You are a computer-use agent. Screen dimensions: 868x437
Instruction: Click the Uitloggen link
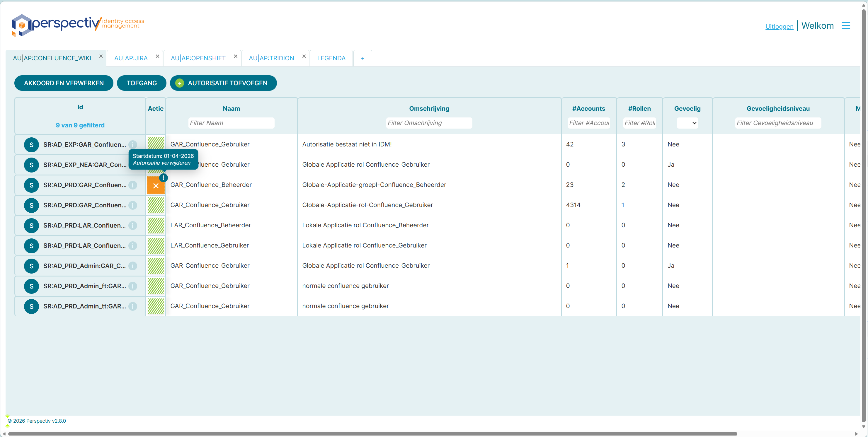tap(779, 27)
